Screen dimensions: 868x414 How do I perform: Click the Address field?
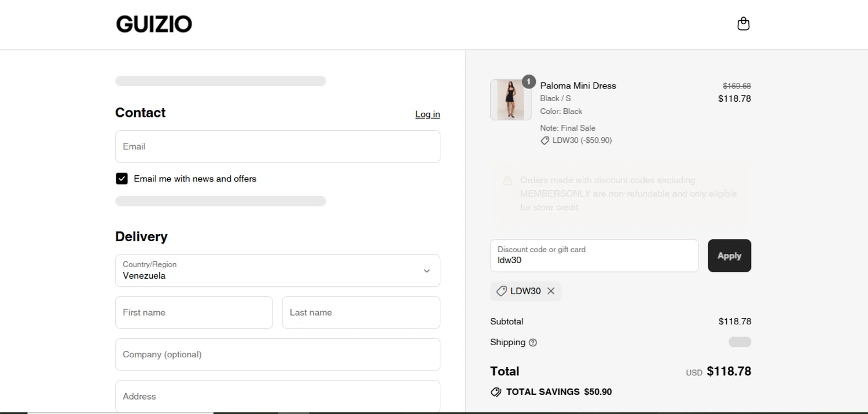click(278, 396)
